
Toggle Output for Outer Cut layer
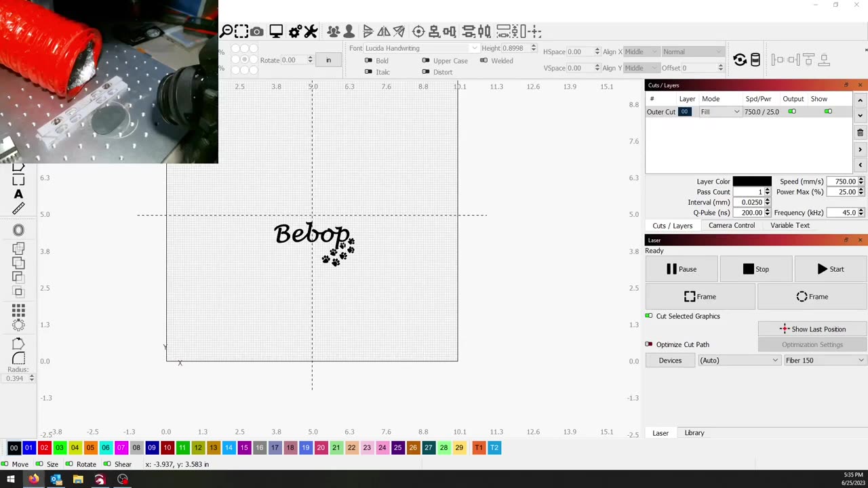click(792, 112)
